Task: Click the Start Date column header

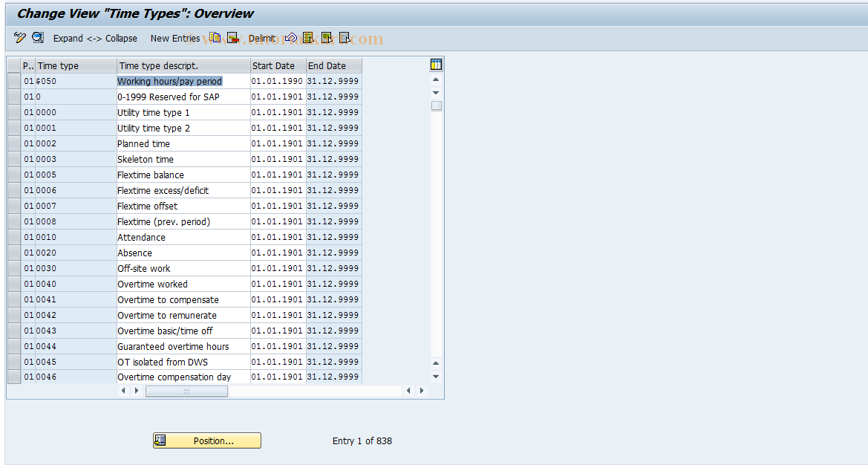Action: (278, 65)
